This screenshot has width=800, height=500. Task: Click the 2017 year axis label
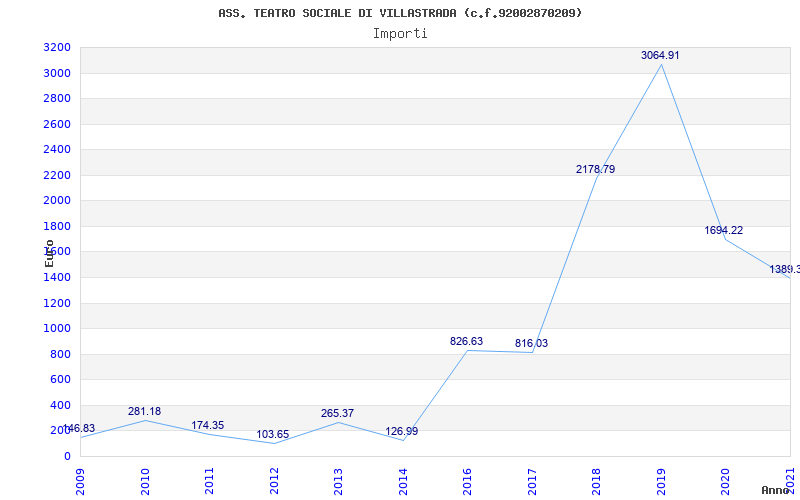tap(532, 481)
